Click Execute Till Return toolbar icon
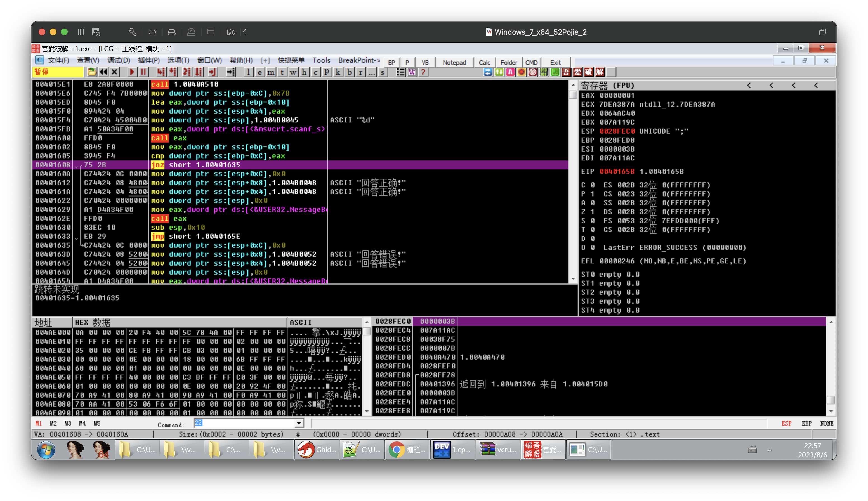The image size is (868, 501). (213, 72)
